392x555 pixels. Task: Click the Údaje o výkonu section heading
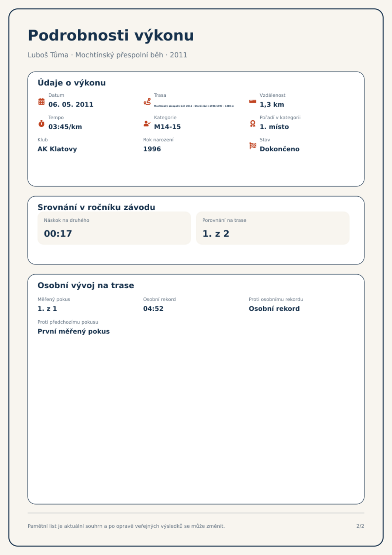pyautogui.click(x=72, y=83)
